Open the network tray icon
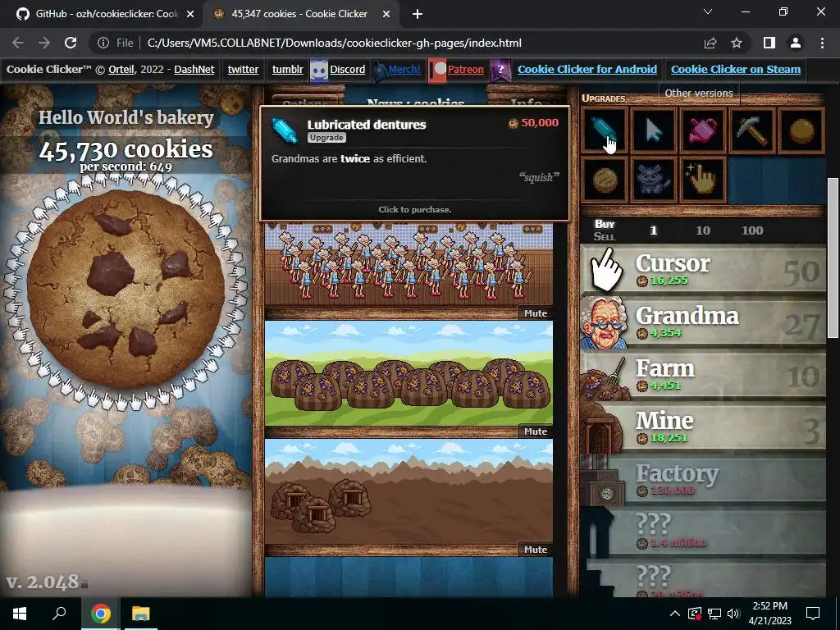 (714, 614)
